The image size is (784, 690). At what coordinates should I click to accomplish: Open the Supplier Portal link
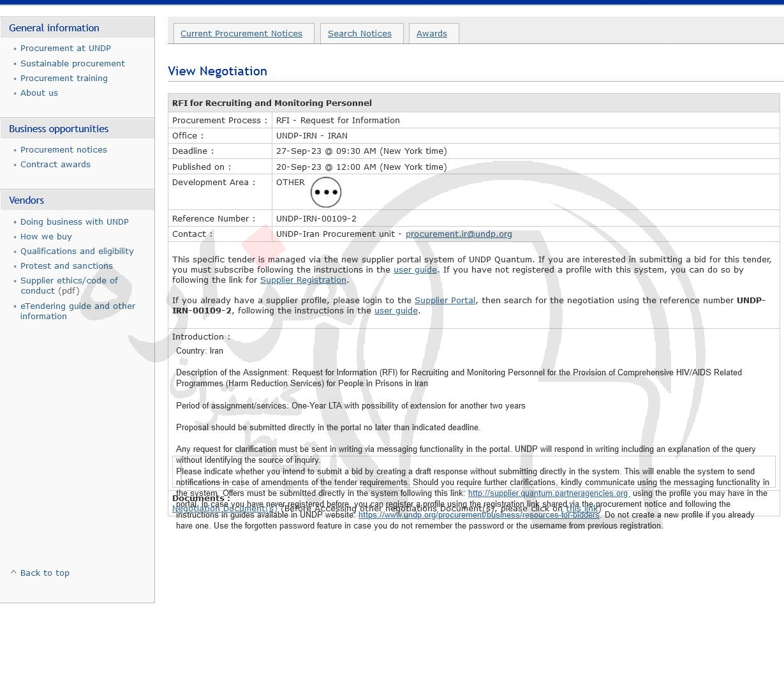point(445,301)
